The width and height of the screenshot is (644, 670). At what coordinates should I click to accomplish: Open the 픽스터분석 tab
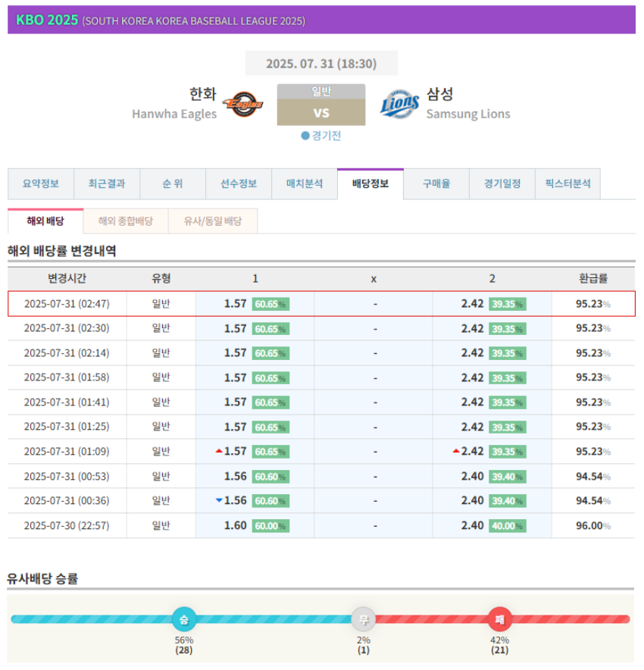(x=568, y=183)
